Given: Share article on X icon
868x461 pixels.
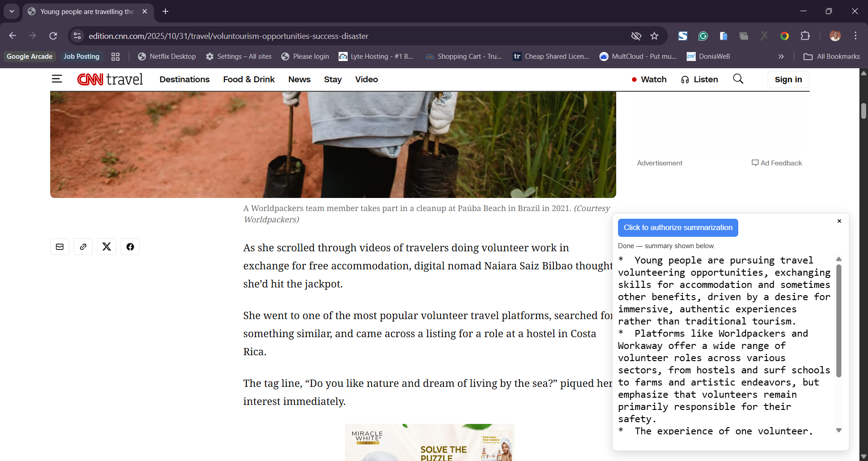Looking at the screenshot, I should pyautogui.click(x=107, y=247).
